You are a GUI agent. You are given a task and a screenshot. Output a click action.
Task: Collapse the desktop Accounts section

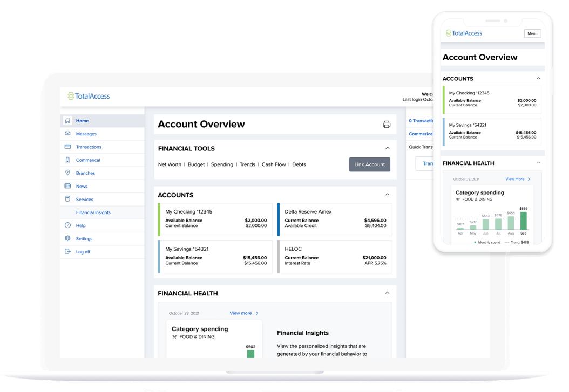click(x=387, y=195)
